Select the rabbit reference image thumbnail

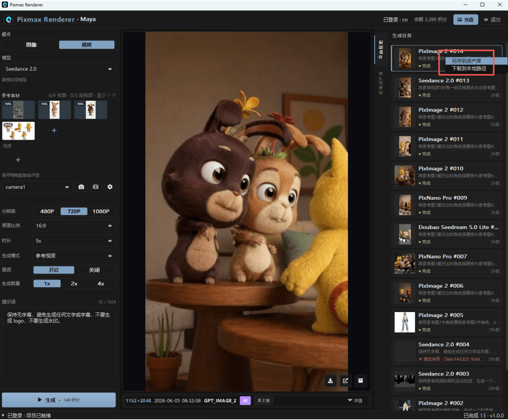[55, 110]
